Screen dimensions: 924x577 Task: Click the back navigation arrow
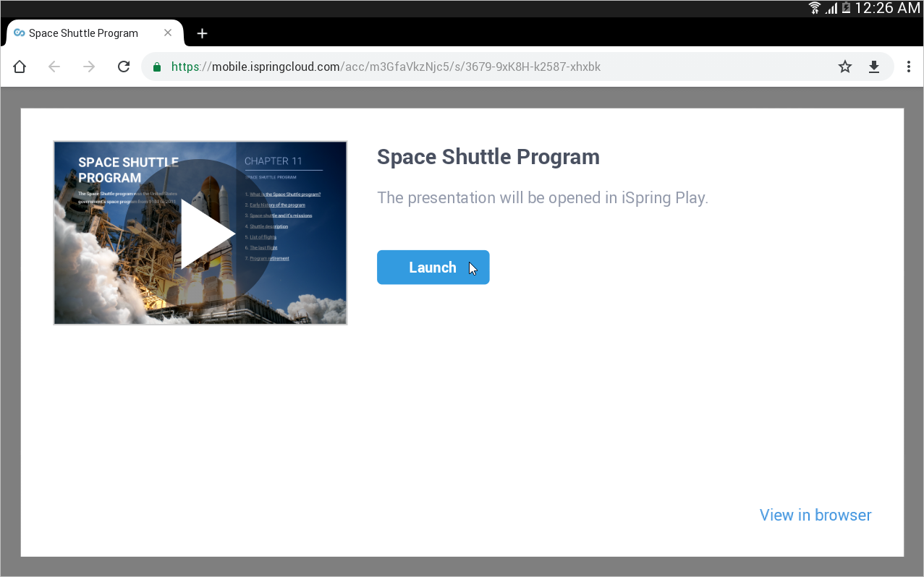[x=54, y=67]
